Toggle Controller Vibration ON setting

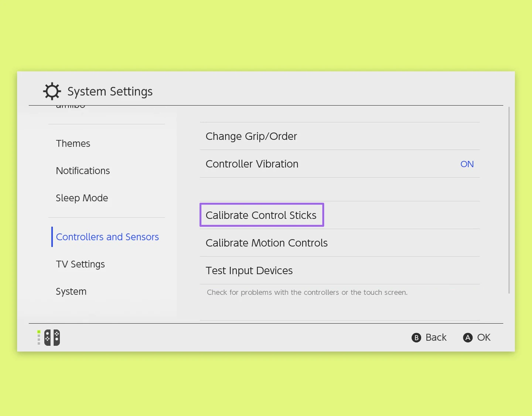340,164
